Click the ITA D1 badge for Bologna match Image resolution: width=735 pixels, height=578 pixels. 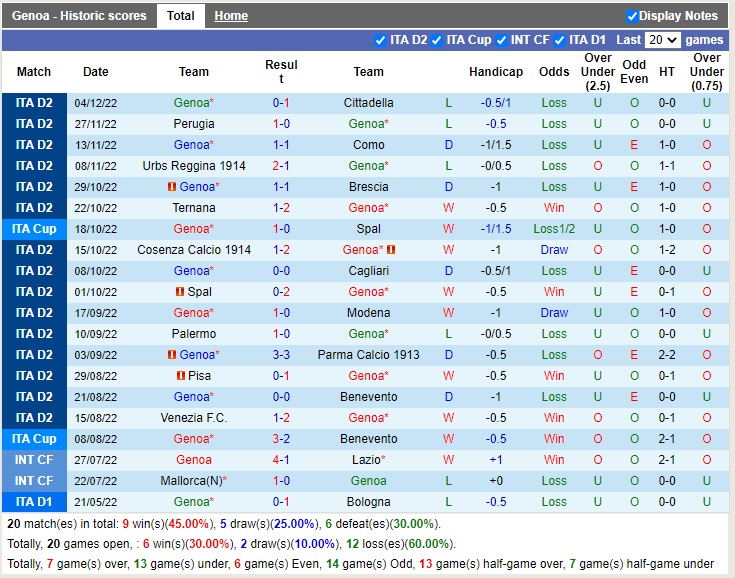click(x=34, y=502)
